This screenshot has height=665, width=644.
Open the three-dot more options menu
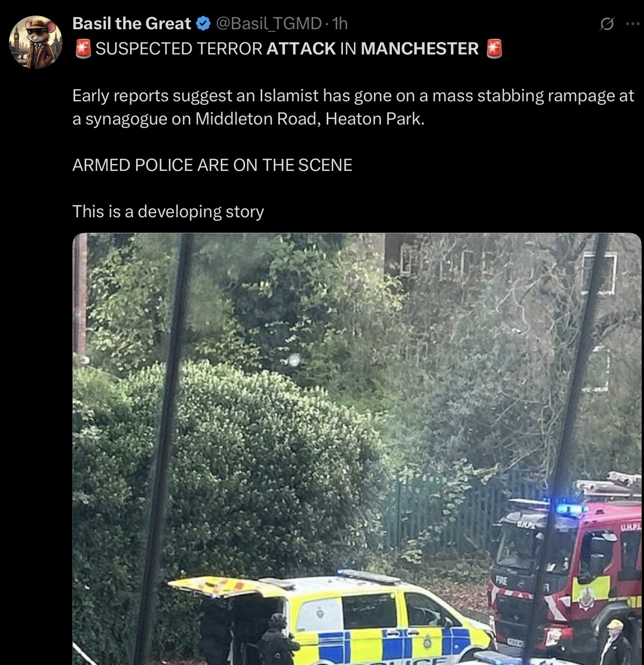point(632,24)
